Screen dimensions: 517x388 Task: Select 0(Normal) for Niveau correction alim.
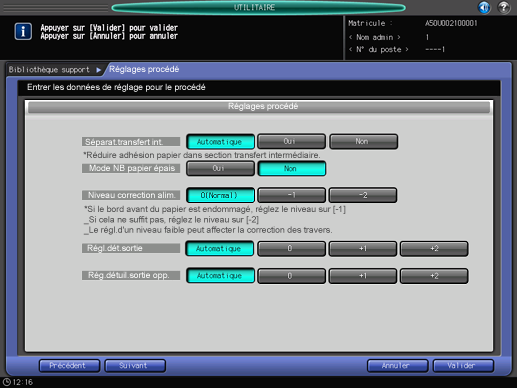(x=220, y=195)
